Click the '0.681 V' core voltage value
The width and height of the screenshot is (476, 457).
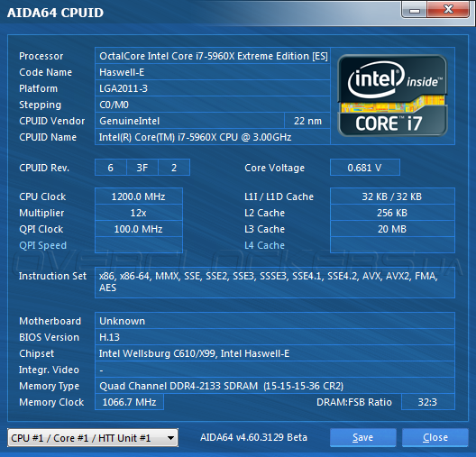[365, 168]
